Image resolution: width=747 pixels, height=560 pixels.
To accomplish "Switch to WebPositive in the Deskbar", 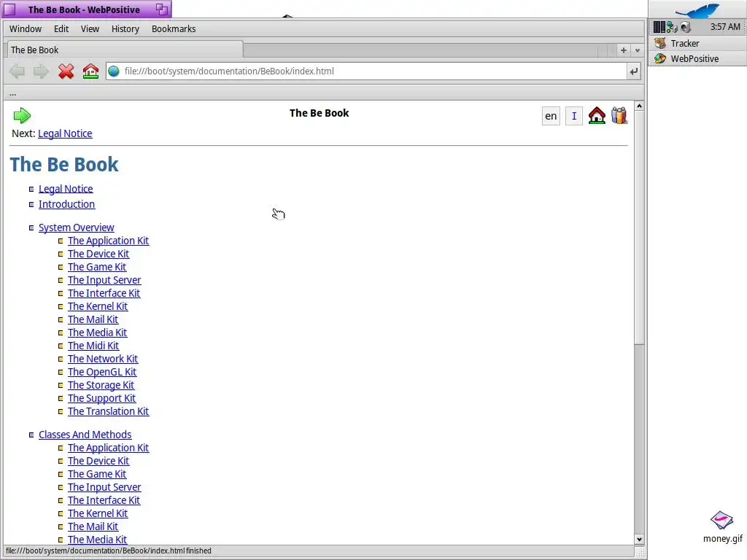I will pos(697,58).
